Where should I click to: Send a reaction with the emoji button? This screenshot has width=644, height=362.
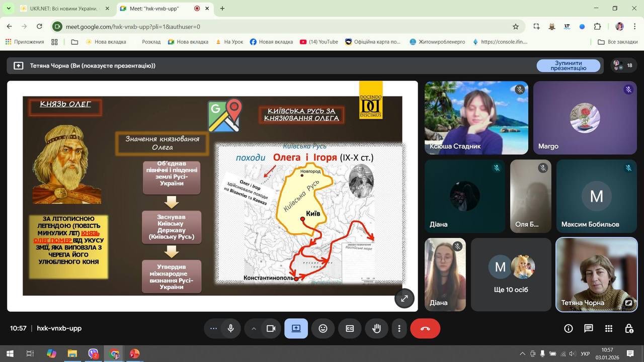click(323, 328)
